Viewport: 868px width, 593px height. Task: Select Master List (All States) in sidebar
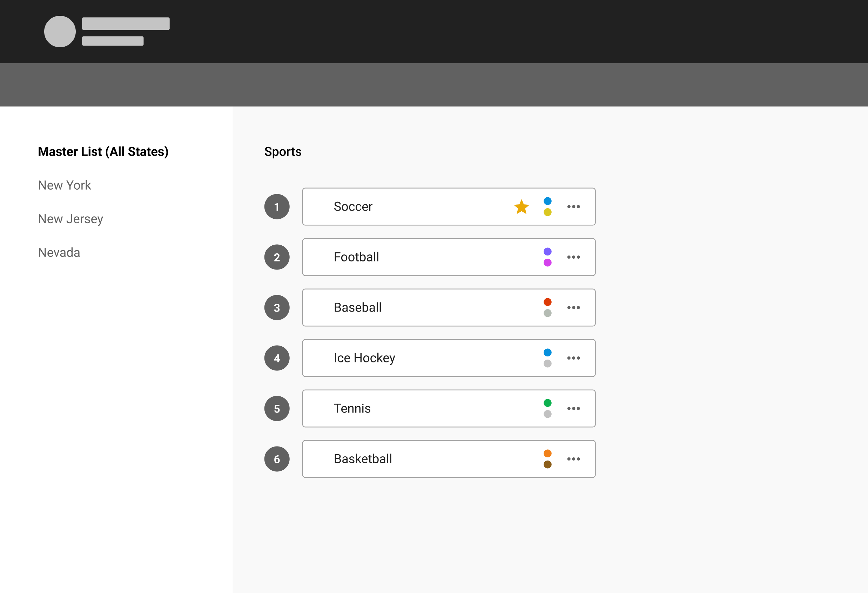tap(103, 151)
